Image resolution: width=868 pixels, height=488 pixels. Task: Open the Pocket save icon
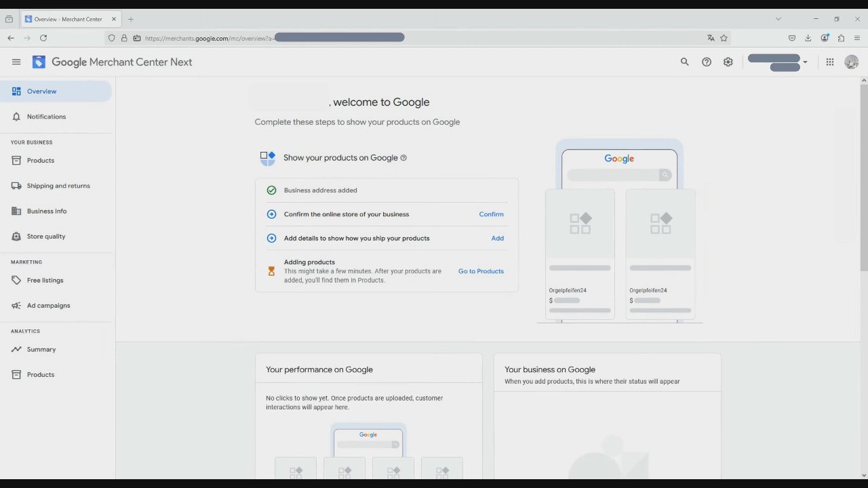(x=791, y=38)
